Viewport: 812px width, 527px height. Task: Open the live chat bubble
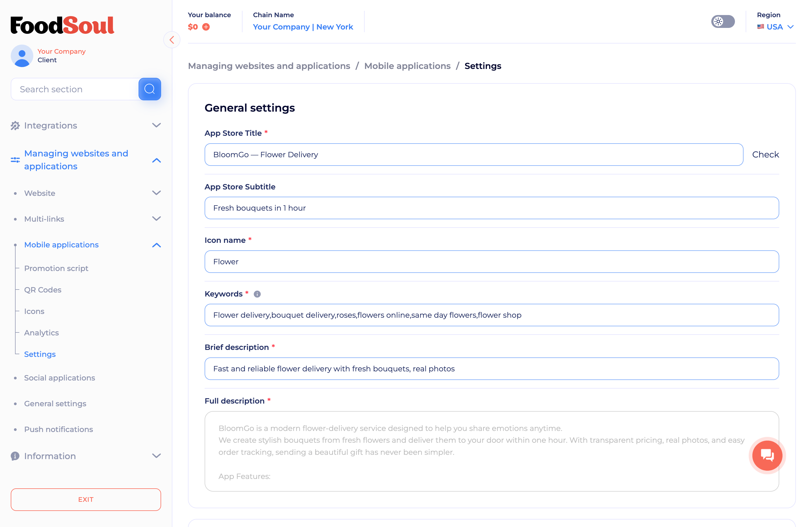(767, 455)
